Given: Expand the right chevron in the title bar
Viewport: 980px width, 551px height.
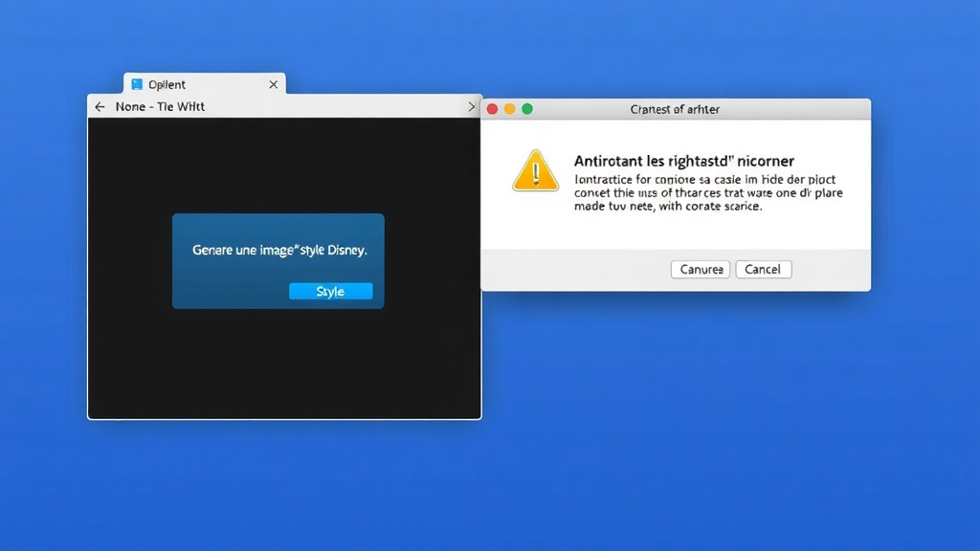Looking at the screenshot, I should coord(471,107).
